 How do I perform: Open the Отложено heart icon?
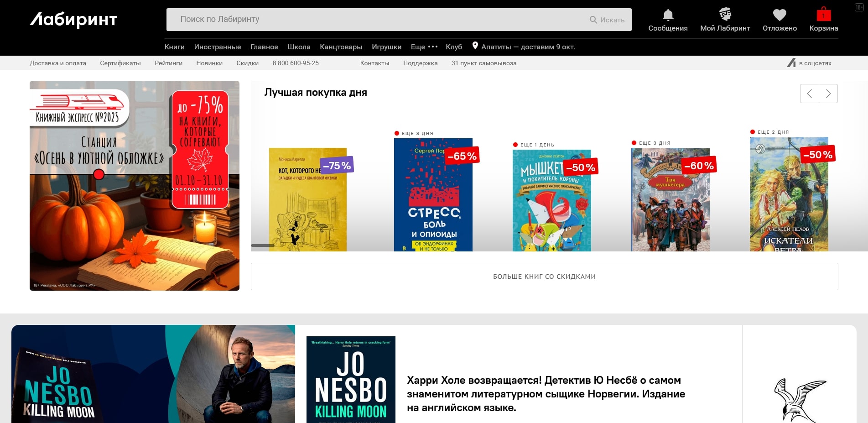780,16
